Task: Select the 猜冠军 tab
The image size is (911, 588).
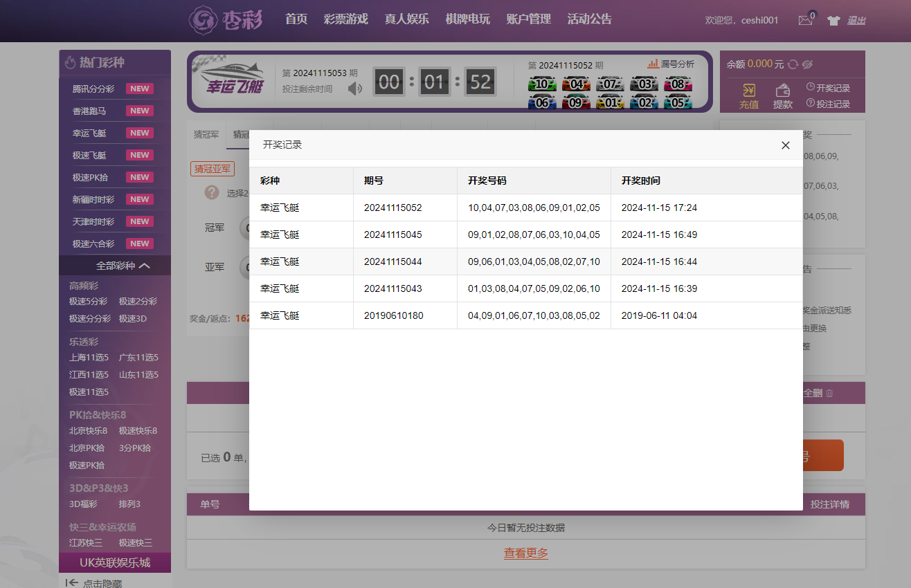Action: [x=206, y=135]
